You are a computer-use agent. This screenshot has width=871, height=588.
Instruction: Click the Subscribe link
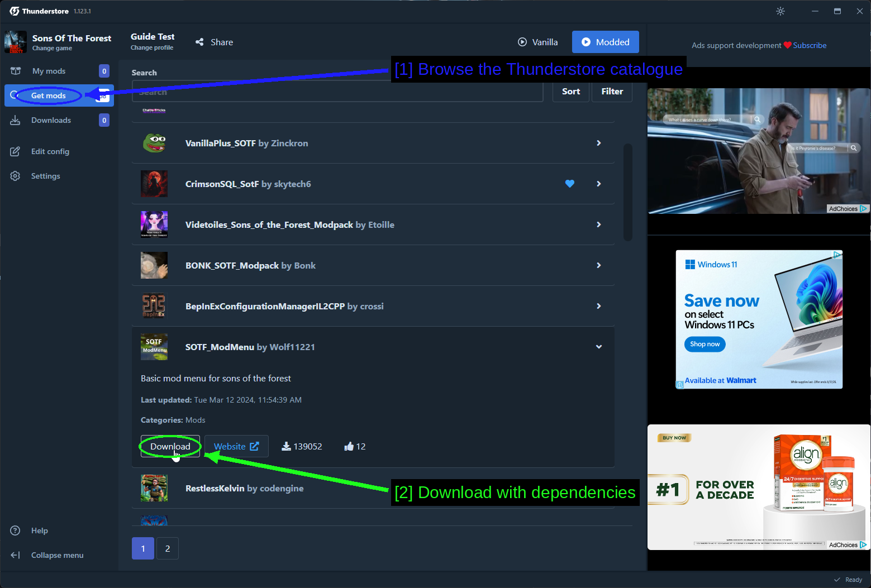(810, 45)
